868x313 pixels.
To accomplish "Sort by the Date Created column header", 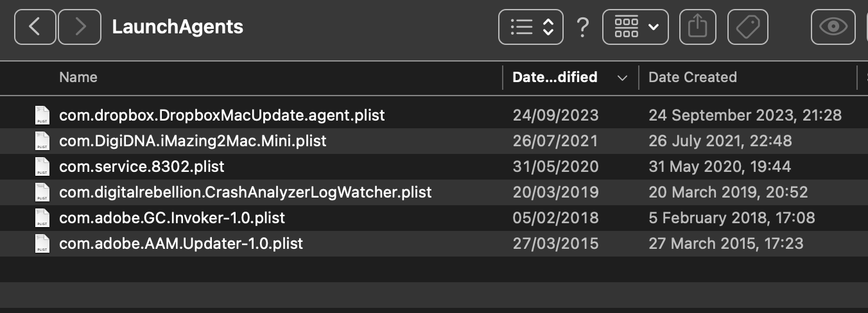I will (x=692, y=77).
